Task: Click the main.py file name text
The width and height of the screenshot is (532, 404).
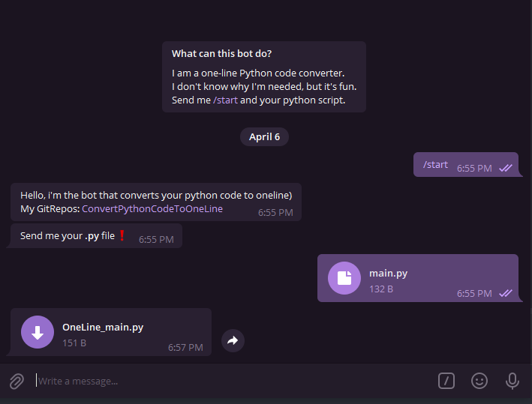Action: (388, 274)
